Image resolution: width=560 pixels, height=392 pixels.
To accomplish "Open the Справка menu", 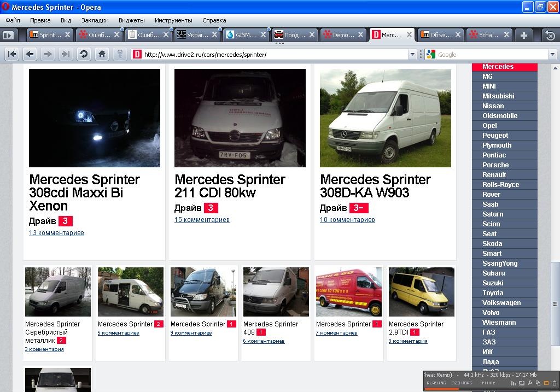I will coord(214,20).
